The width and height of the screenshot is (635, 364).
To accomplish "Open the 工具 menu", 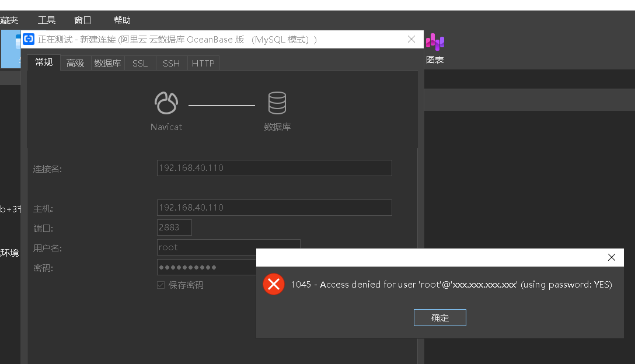I will [x=47, y=20].
